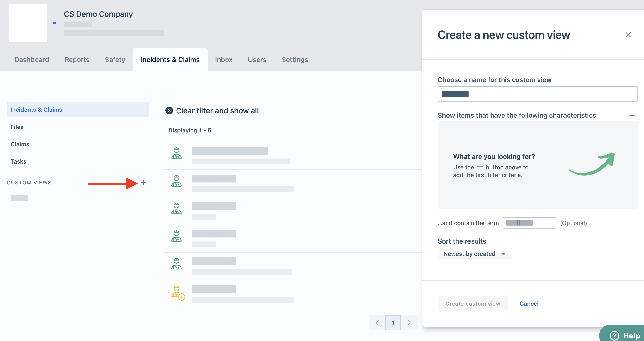Focus the custom view name field

click(537, 94)
